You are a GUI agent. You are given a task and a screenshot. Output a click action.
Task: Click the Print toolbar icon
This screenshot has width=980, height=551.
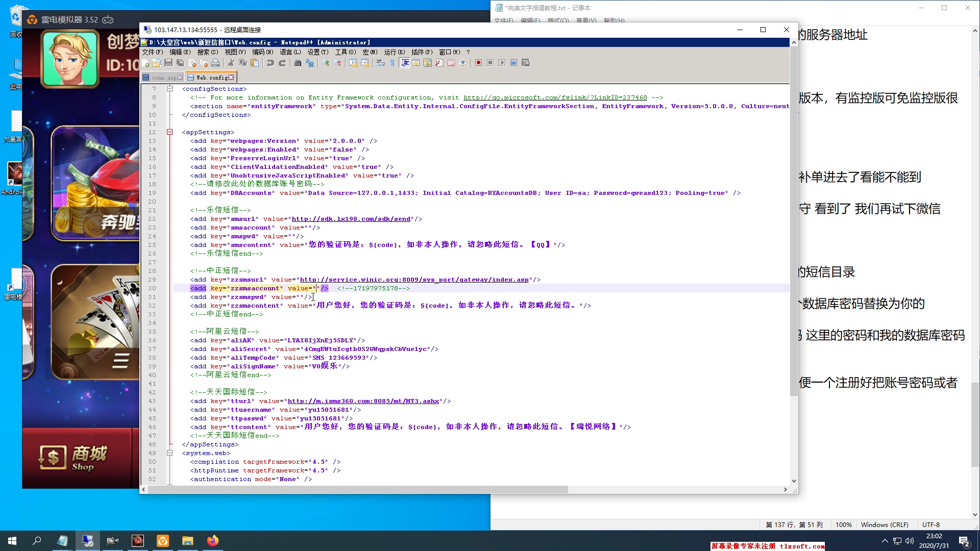[215, 63]
